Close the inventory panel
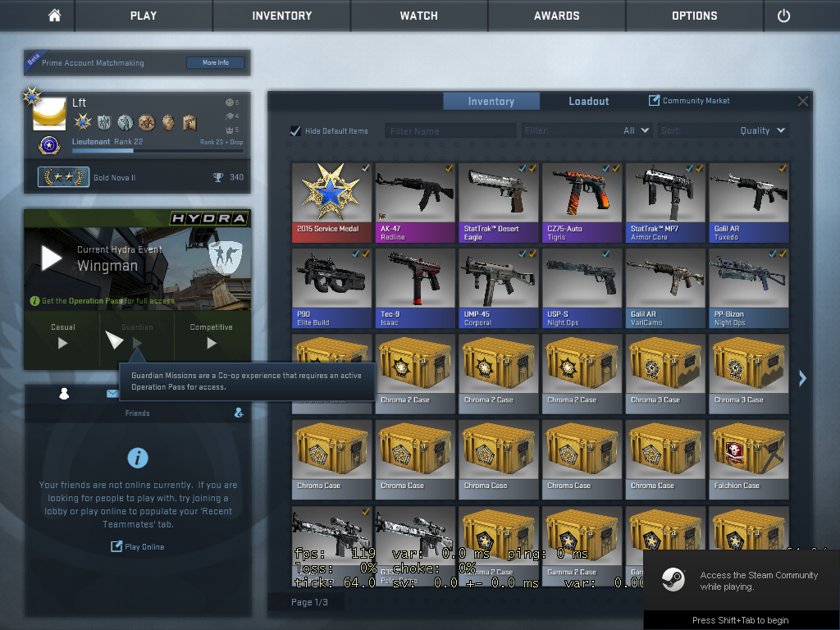 pyautogui.click(x=802, y=101)
